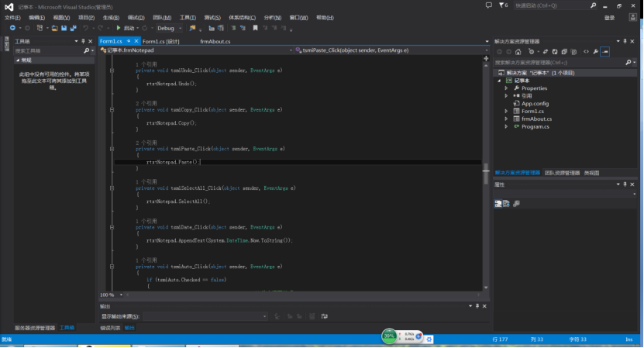
Task: Click the Comment out selected lines icon
Action: point(233,28)
